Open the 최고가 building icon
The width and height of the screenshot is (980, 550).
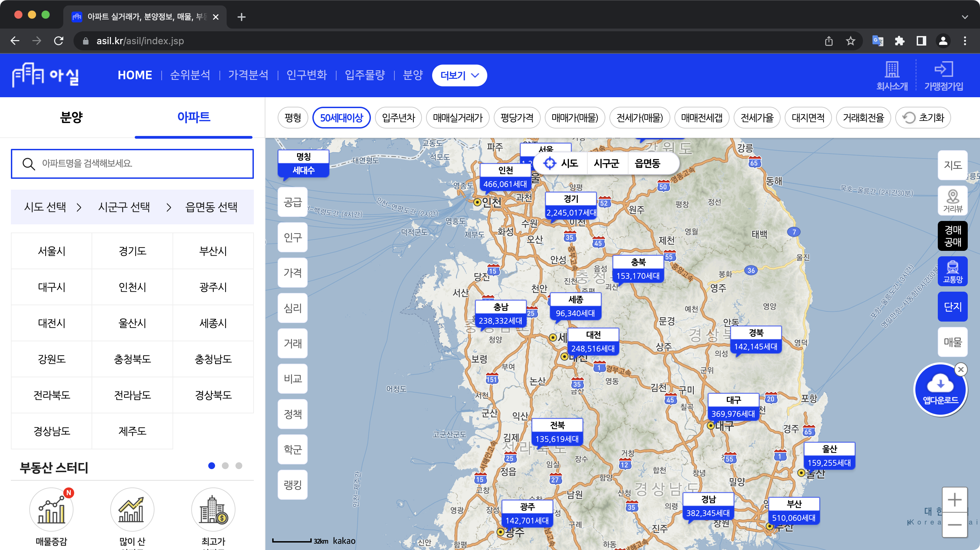coord(213,509)
